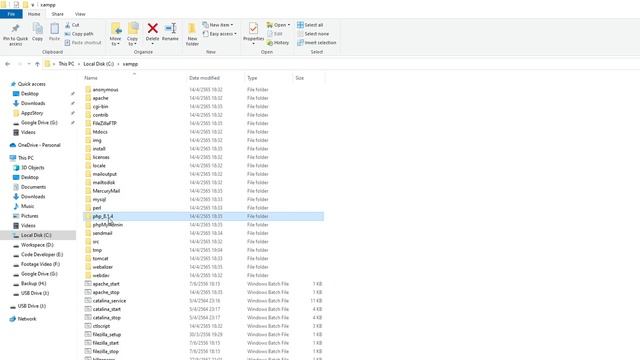Click the Cut scissors command
This screenshot has width=640, height=360.
click(72, 25)
